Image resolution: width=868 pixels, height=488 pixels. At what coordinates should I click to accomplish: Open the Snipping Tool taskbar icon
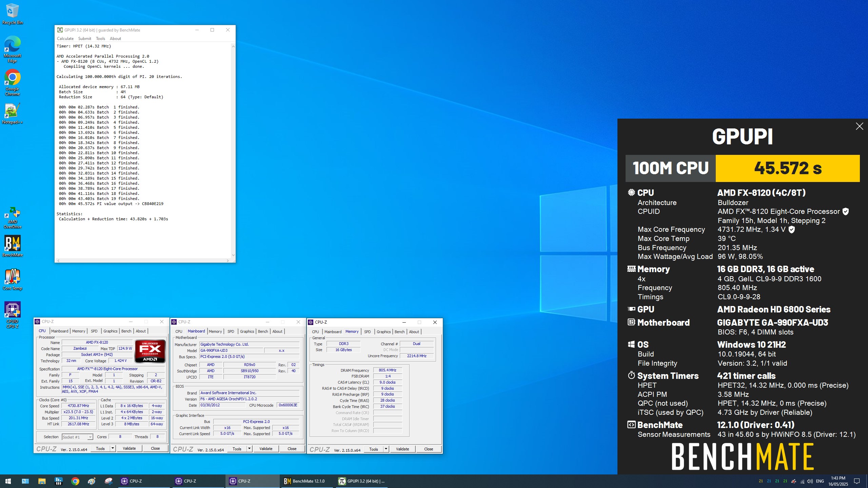(108, 481)
